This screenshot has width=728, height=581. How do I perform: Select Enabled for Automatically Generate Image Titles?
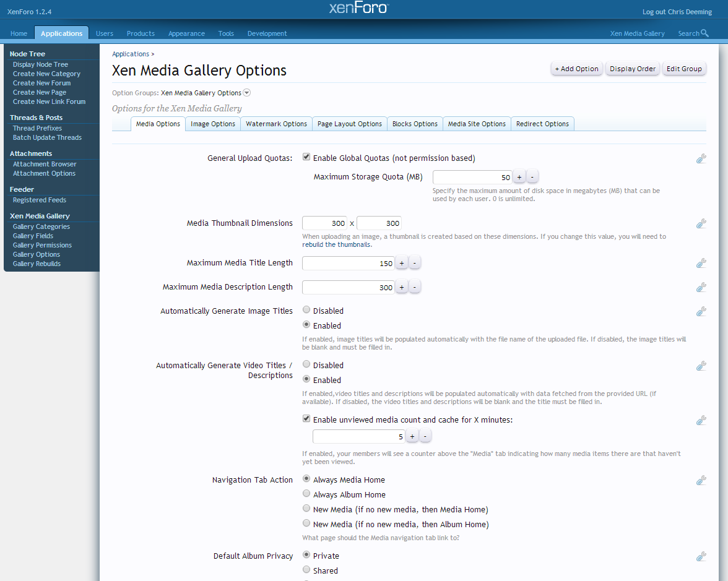click(306, 324)
